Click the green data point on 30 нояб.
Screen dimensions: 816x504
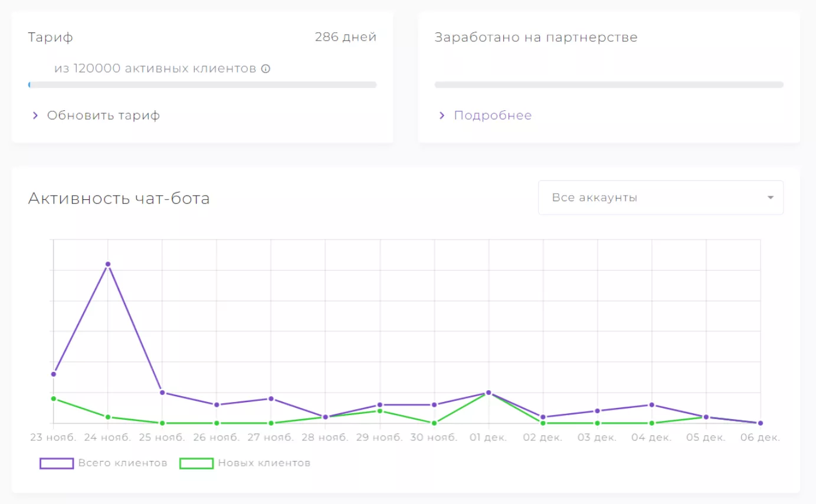434,423
